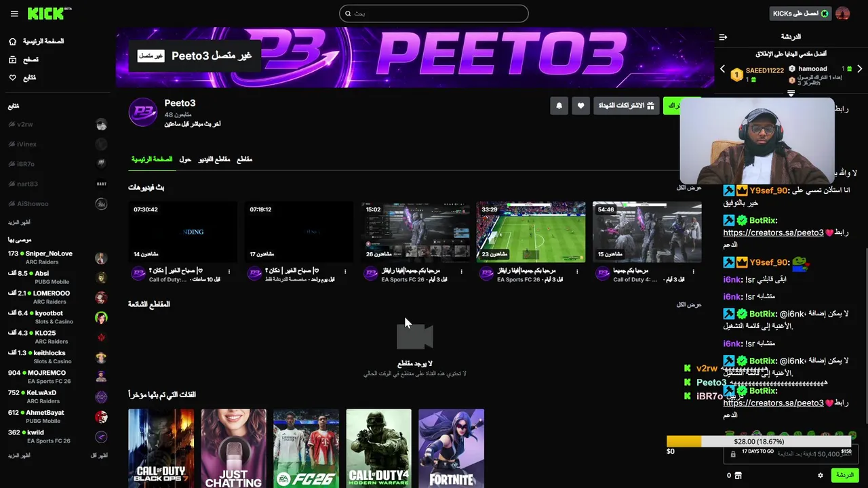The image size is (868, 488).
Task: Open the hamburger menu next to Kick logo
Action: 14,14
